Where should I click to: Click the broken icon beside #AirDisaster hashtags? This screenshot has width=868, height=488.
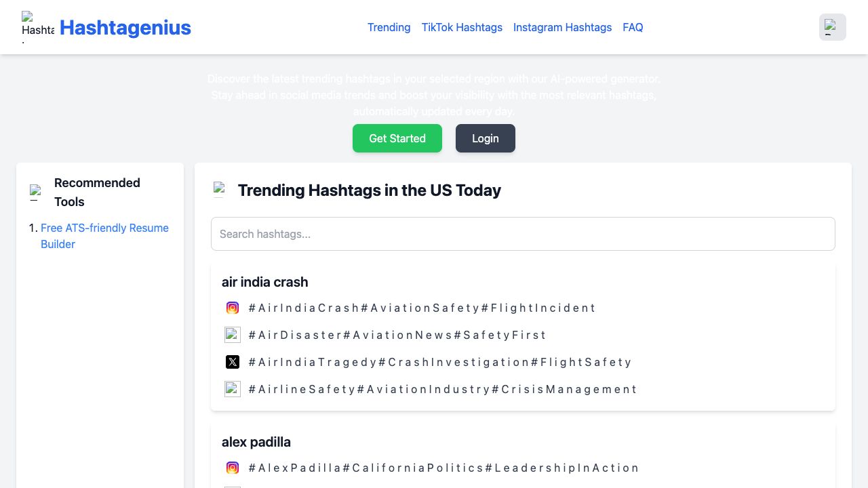[x=233, y=335]
